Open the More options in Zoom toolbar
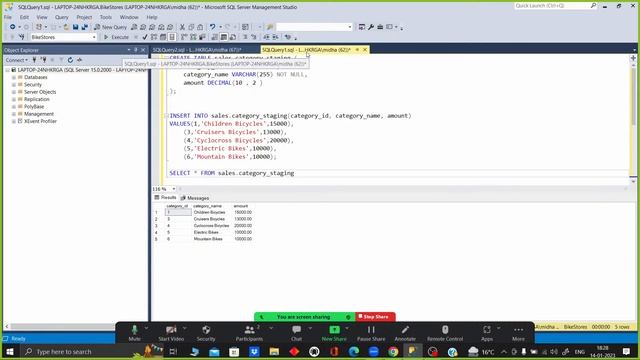This screenshot has width=640, height=360. 518,333
